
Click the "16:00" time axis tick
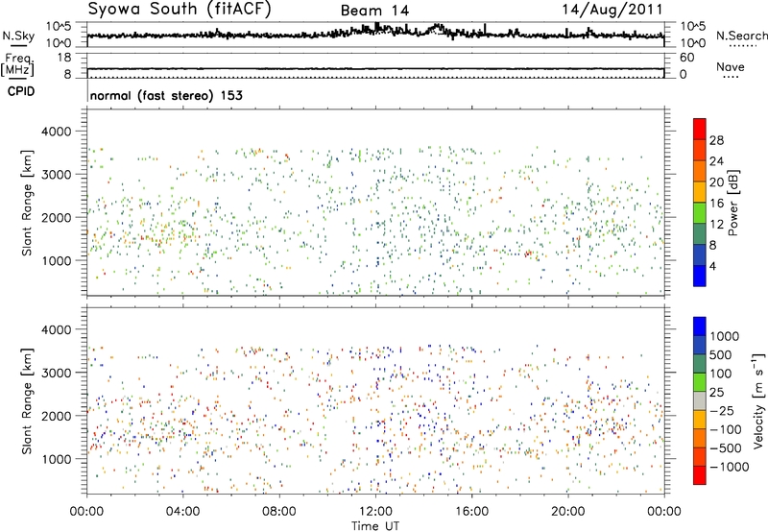(x=471, y=512)
